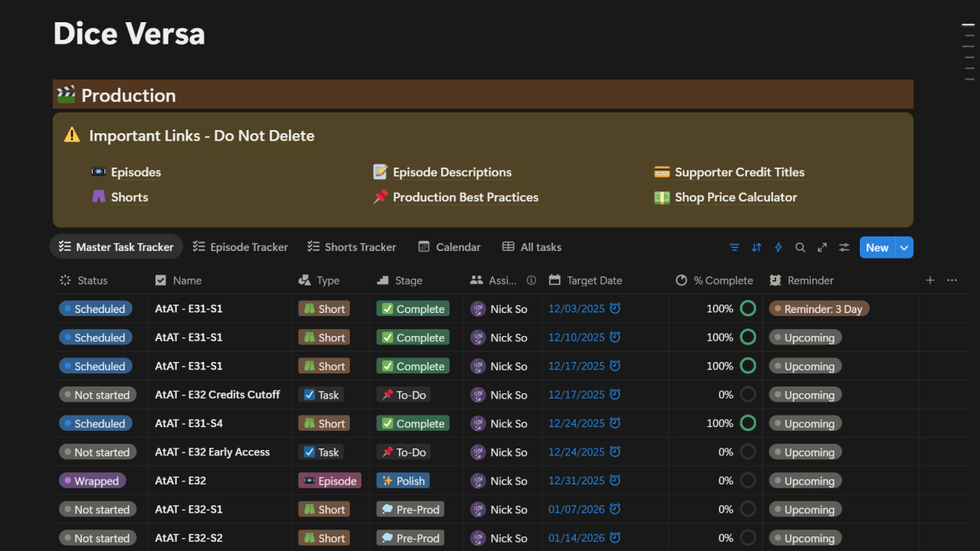The height and width of the screenshot is (551, 980).
Task: Click the Assignee column info icon
Action: click(531, 280)
